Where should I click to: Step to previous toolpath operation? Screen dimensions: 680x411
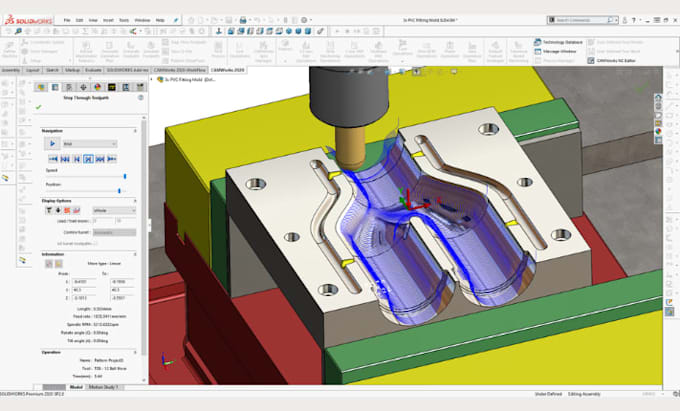pos(65,159)
